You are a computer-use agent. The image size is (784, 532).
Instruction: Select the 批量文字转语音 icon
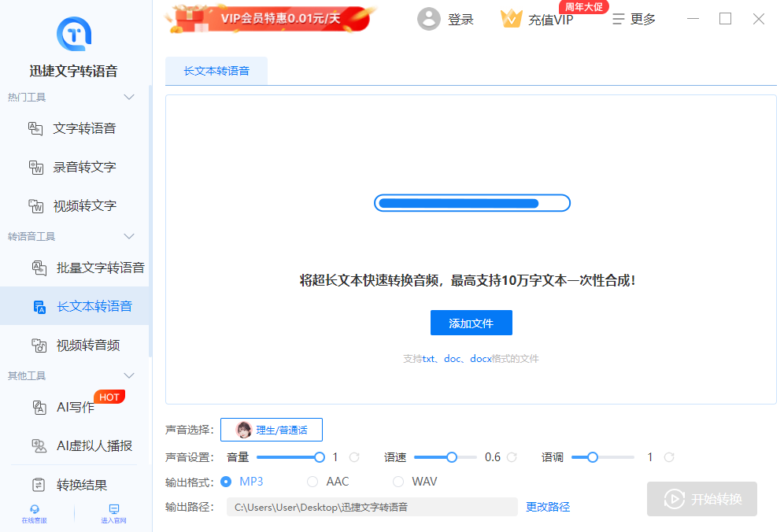pos(39,268)
